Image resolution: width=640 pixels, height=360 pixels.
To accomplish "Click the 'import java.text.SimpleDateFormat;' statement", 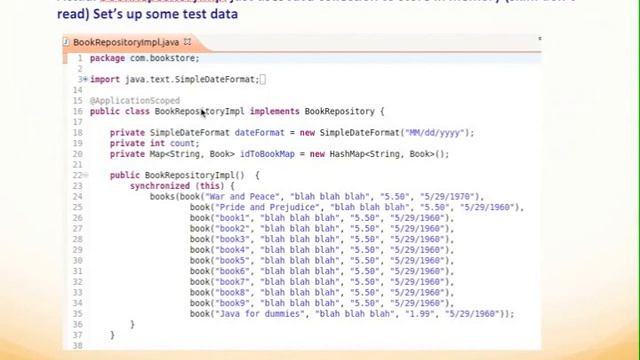I will (x=175, y=79).
